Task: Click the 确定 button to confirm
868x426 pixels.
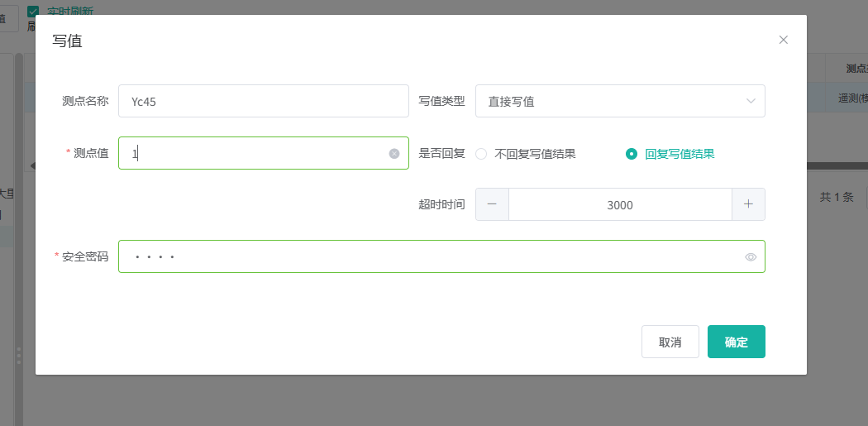Action: pos(736,342)
